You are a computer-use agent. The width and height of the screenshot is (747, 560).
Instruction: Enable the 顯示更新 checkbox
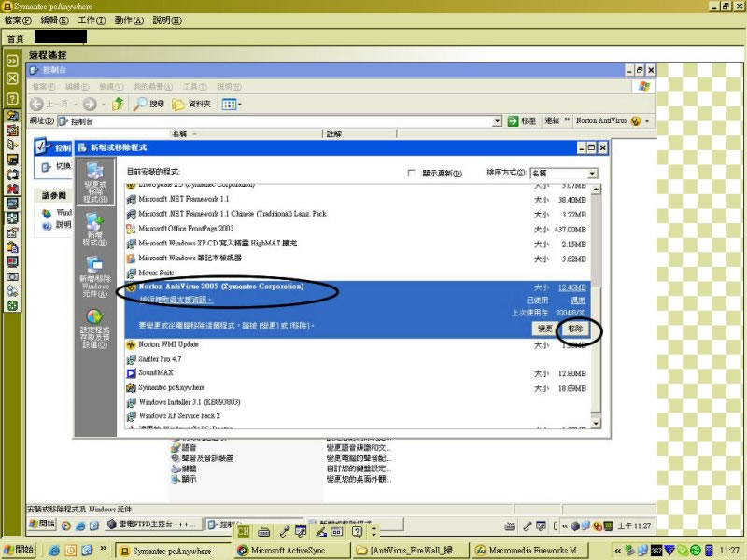point(411,173)
